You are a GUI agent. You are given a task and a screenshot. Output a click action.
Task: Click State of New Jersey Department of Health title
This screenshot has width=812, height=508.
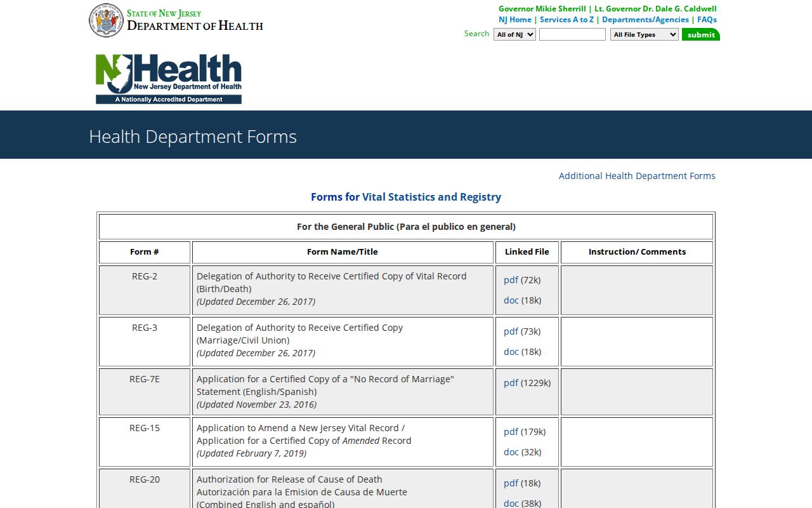tap(195, 20)
